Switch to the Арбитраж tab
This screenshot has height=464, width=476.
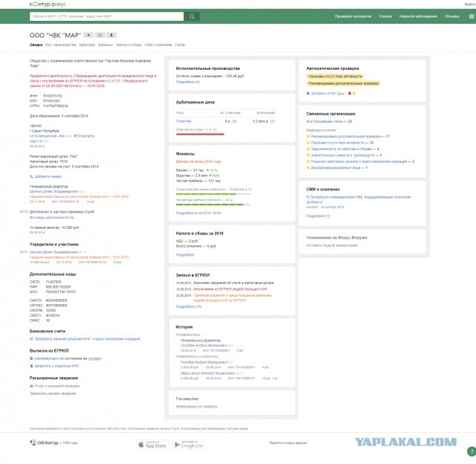[x=87, y=45]
